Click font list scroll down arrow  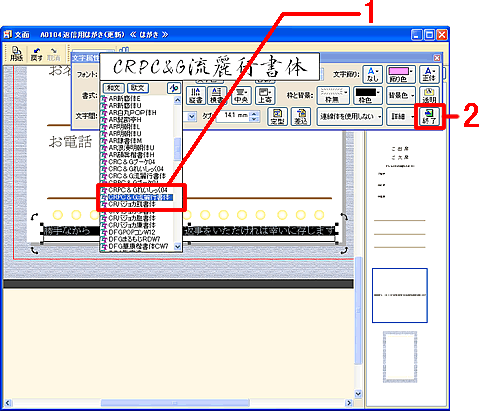(x=178, y=247)
